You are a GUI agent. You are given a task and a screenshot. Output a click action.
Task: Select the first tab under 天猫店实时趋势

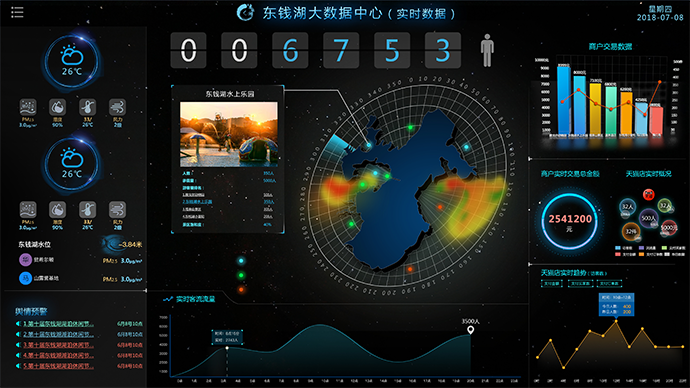pyautogui.click(x=552, y=283)
